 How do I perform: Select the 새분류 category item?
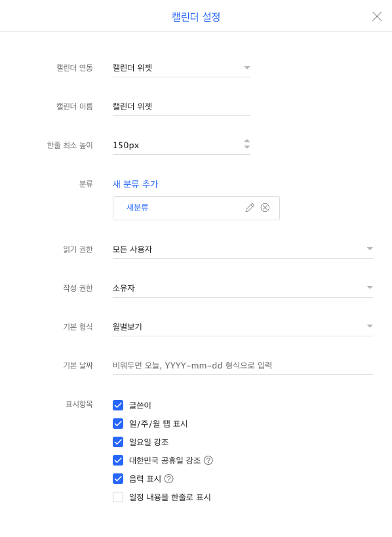tap(137, 208)
